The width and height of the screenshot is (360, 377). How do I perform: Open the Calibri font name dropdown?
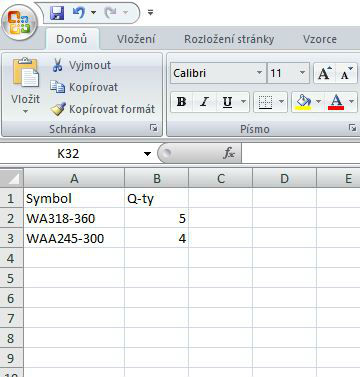pos(259,73)
